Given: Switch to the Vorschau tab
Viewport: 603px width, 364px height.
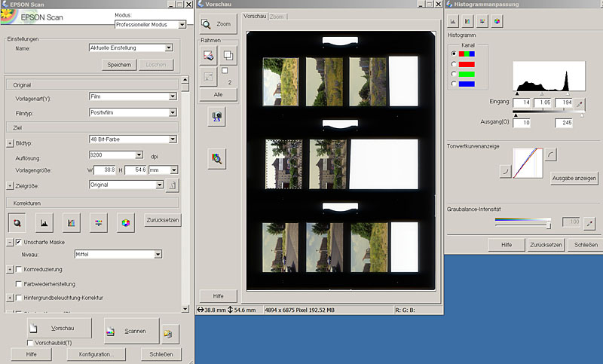Looking at the screenshot, I should (255, 16).
